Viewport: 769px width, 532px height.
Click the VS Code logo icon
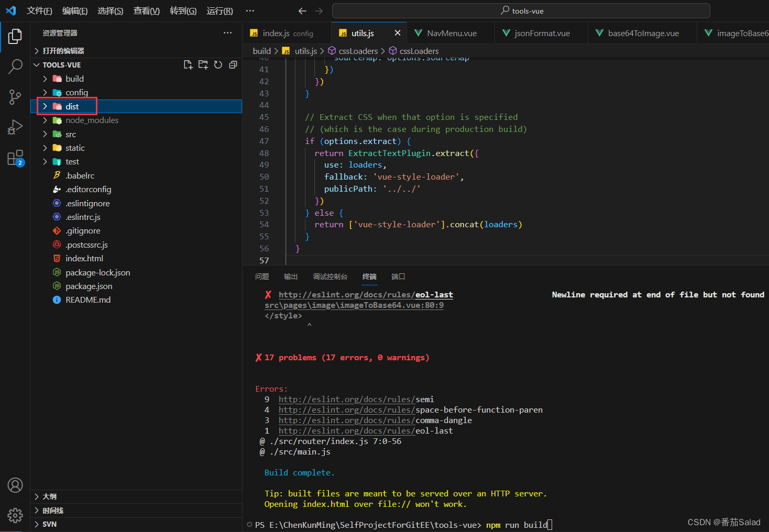(10, 10)
